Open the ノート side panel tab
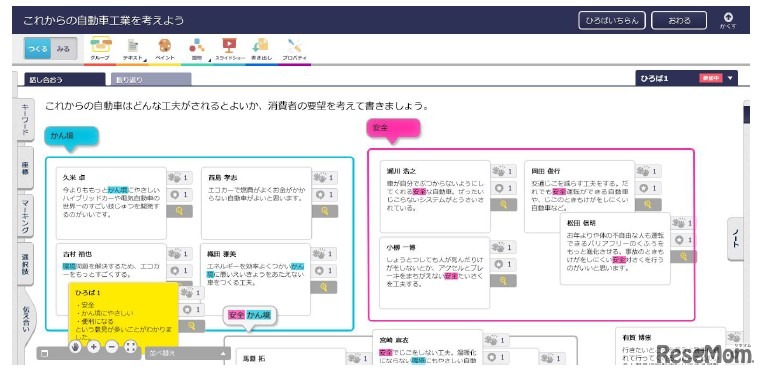This screenshot has width=767, height=377. click(735, 239)
